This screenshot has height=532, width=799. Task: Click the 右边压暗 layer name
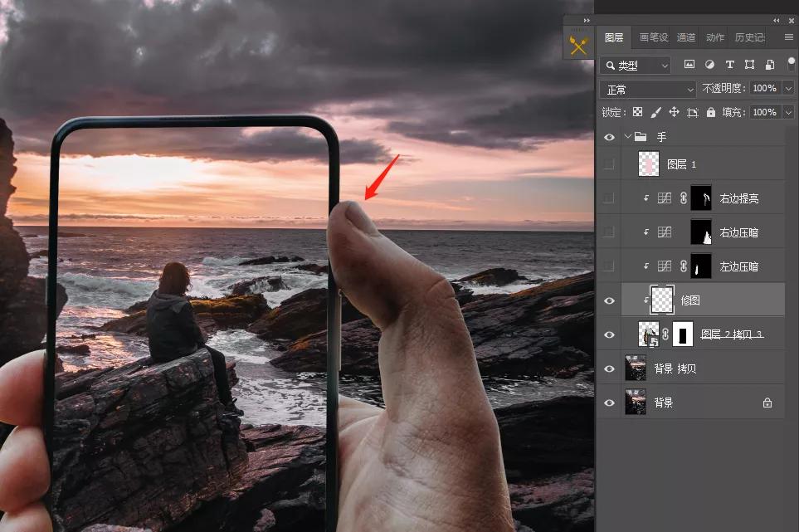pos(739,232)
